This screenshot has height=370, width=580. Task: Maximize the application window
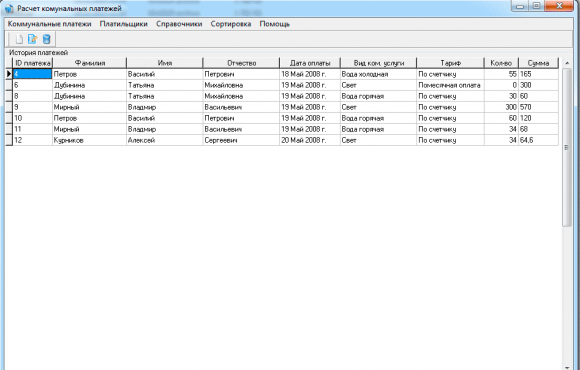point(537,6)
